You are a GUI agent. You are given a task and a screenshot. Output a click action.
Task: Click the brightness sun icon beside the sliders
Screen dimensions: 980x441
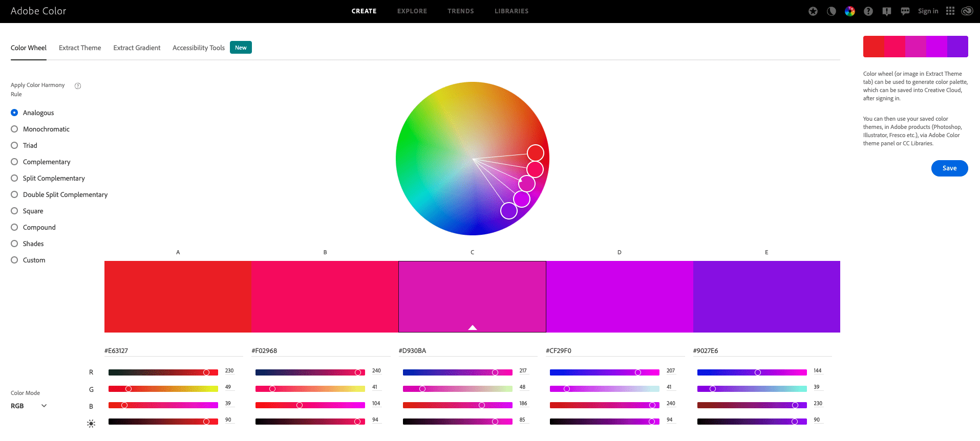tap(91, 423)
